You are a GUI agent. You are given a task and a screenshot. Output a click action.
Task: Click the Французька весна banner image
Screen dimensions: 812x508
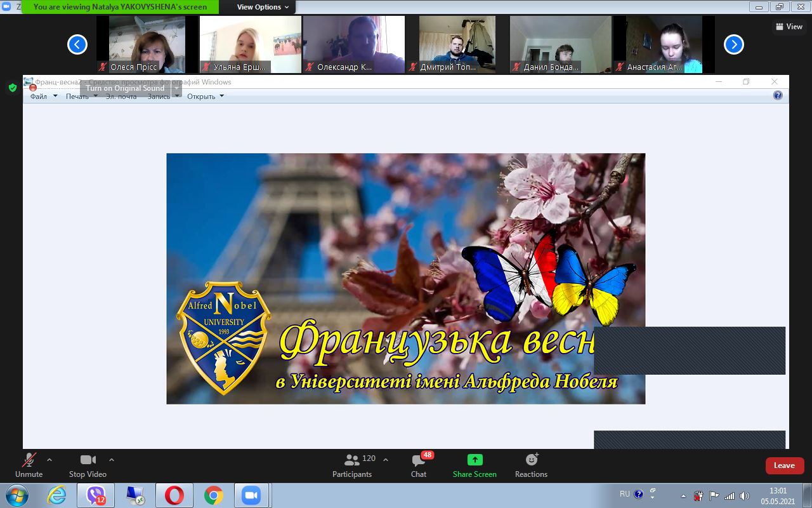[406, 279]
